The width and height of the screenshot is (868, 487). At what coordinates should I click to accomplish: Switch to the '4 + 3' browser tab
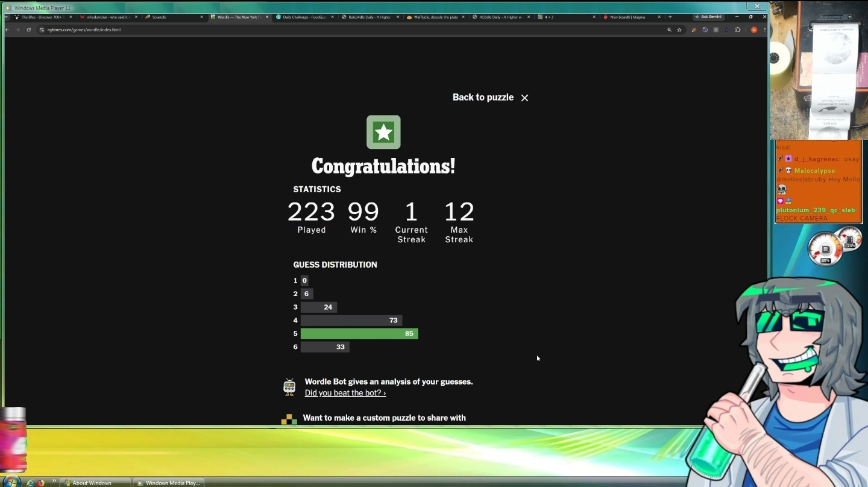565,17
